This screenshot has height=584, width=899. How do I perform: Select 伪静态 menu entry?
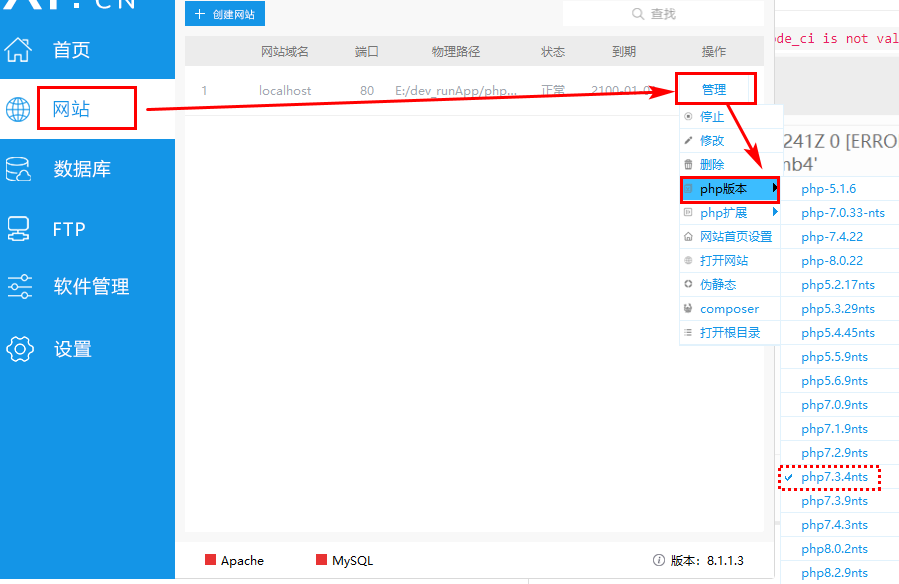click(730, 284)
